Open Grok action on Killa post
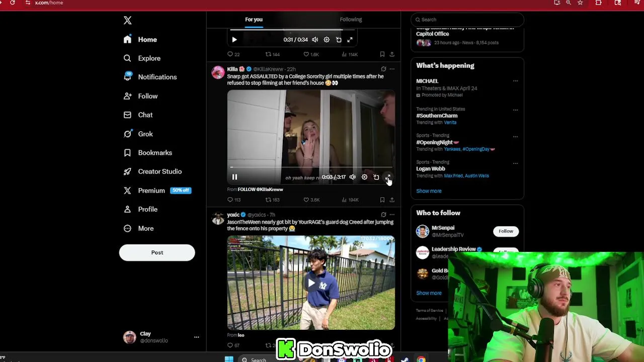The height and width of the screenshot is (362, 644). point(383,69)
